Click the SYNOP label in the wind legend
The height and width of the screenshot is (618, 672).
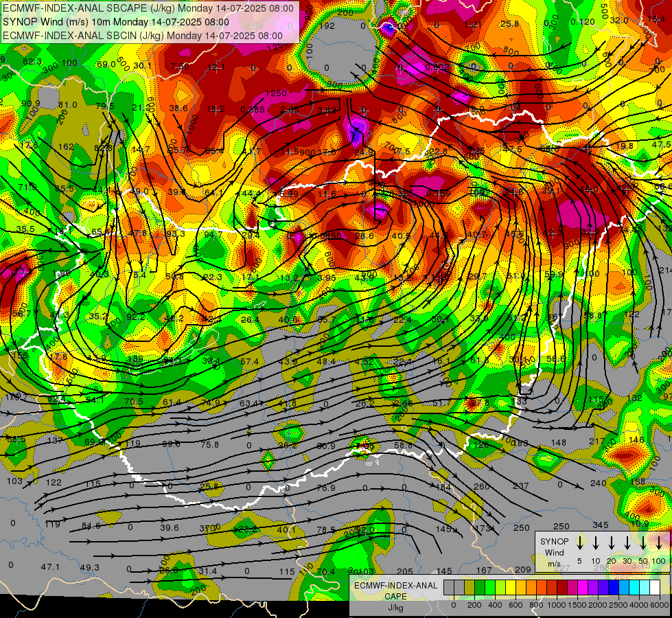tap(554, 541)
